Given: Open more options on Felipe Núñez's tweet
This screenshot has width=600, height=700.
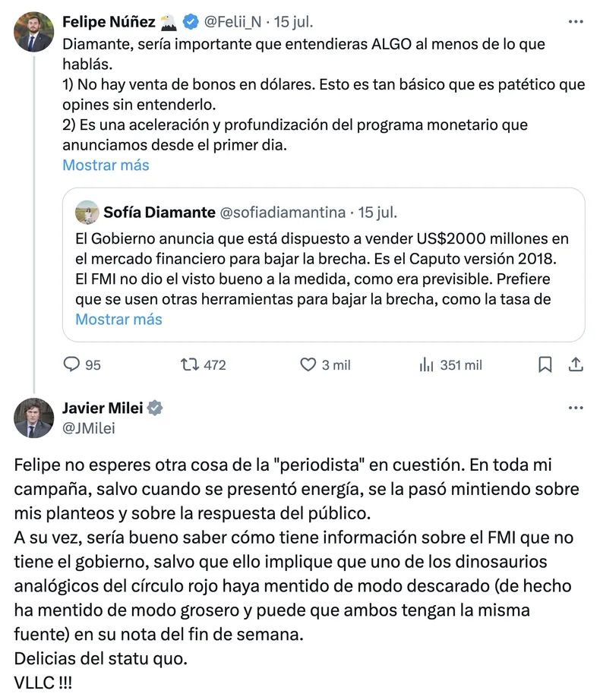Looking at the screenshot, I should point(576,20).
